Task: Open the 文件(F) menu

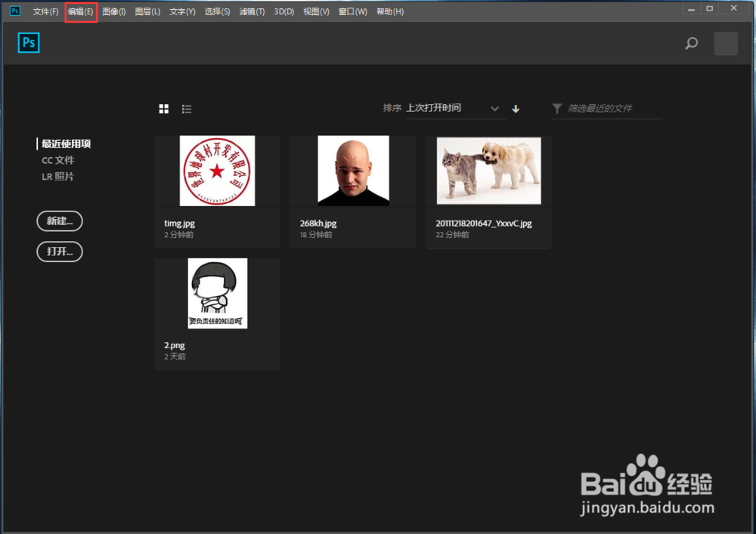Action: (45, 11)
